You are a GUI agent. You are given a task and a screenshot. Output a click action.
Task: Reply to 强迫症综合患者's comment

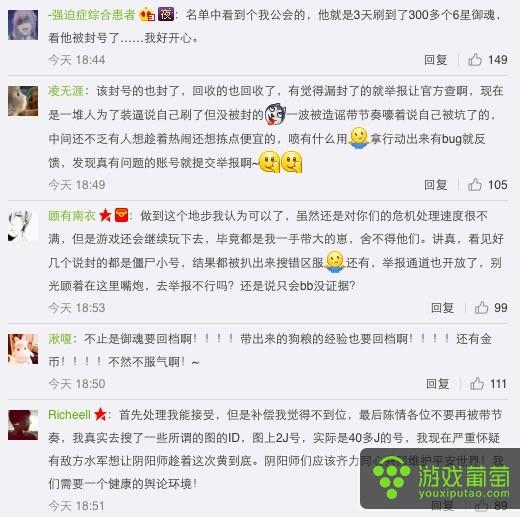[x=435, y=60]
